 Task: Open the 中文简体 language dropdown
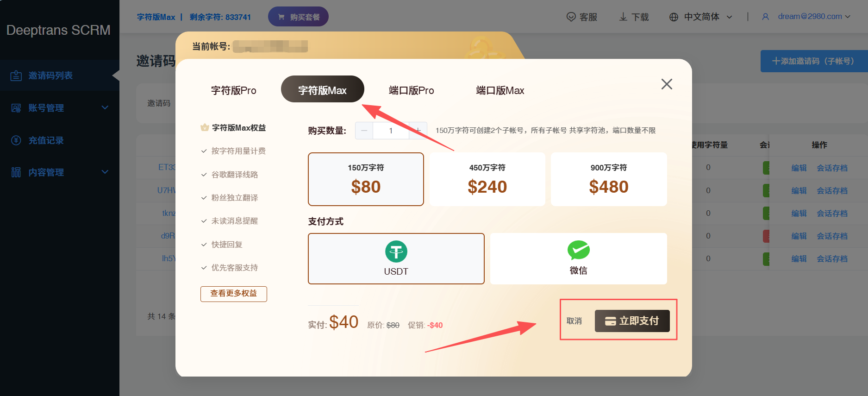coord(702,17)
